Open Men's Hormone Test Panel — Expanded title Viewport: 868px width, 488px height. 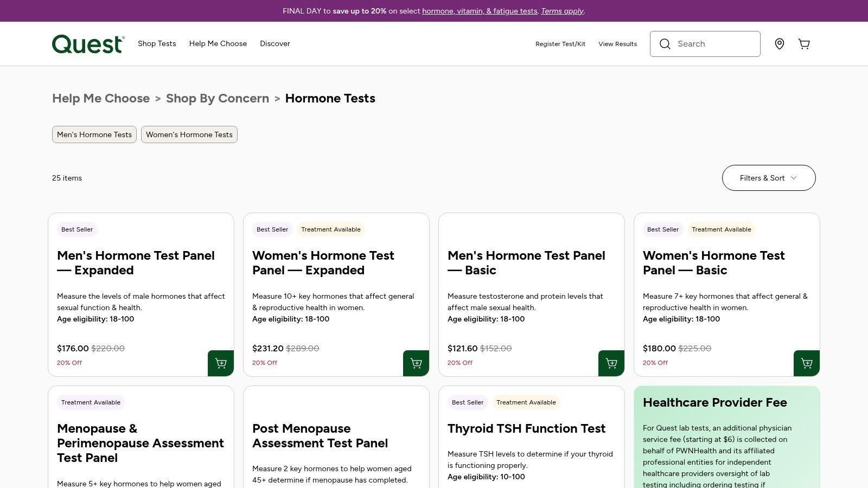(x=136, y=263)
